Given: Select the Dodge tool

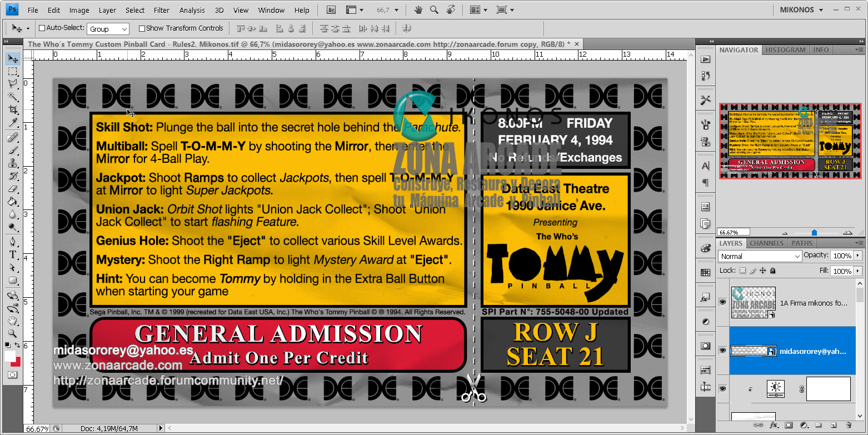Looking at the screenshot, I should pyautogui.click(x=13, y=227).
